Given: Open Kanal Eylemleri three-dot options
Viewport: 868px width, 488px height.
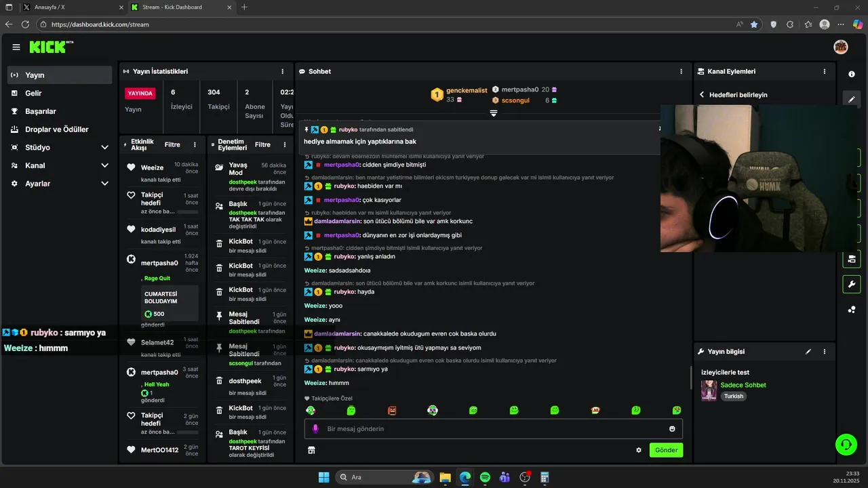Looking at the screenshot, I should point(825,71).
